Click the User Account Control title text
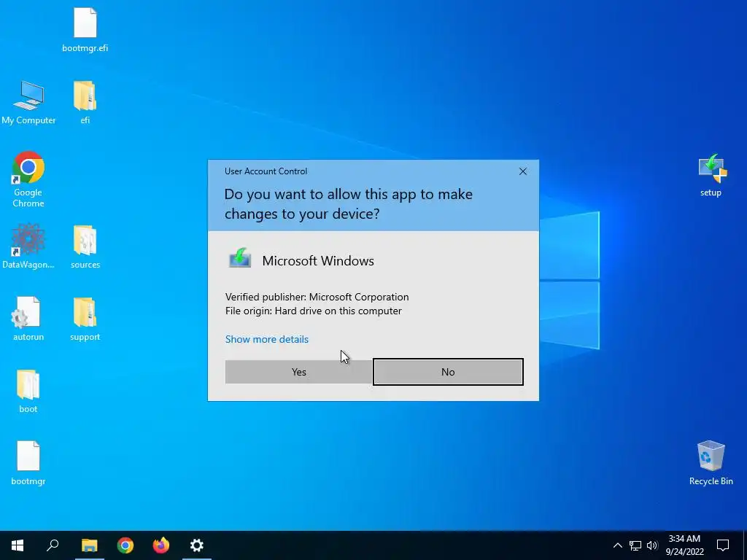The height and width of the screenshot is (560, 747). [x=266, y=171]
